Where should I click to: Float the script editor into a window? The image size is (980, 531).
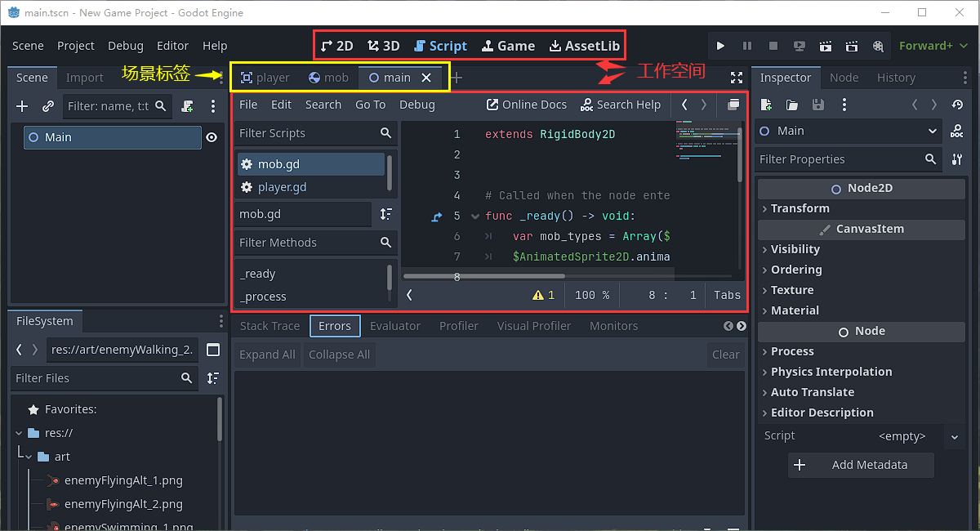point(733,105)
